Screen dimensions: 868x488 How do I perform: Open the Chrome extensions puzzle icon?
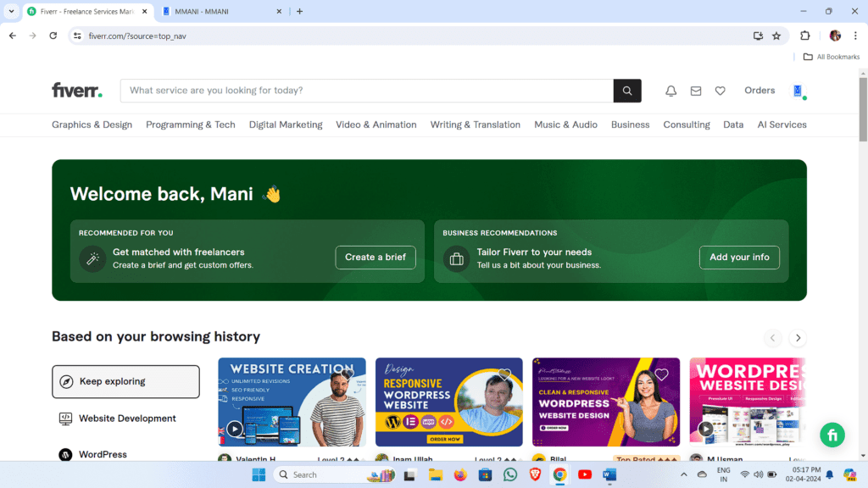[x=805, y=36]
